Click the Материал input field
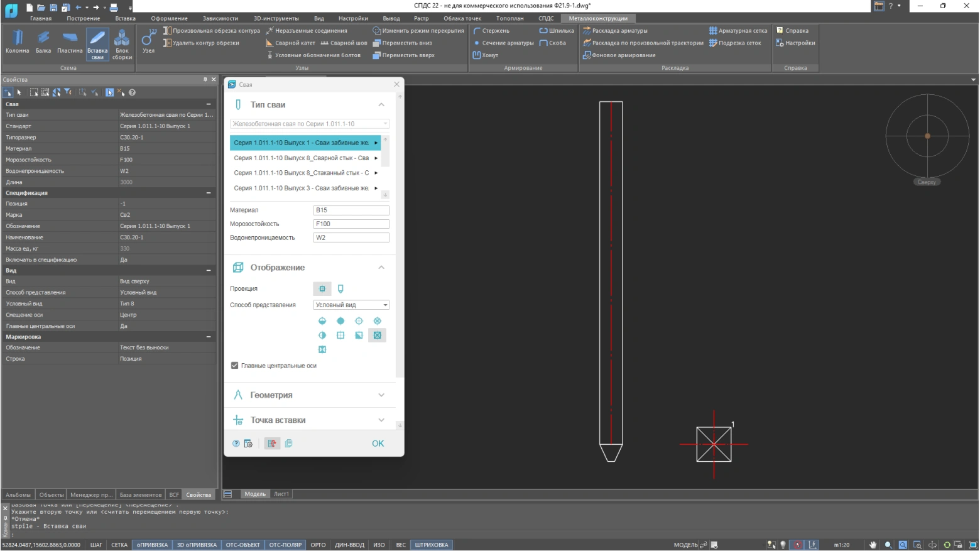 pos(351,210)
